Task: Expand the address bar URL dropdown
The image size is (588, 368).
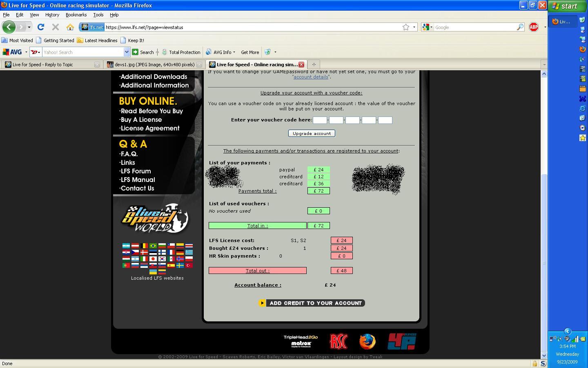Action: [x=414, y=27]
